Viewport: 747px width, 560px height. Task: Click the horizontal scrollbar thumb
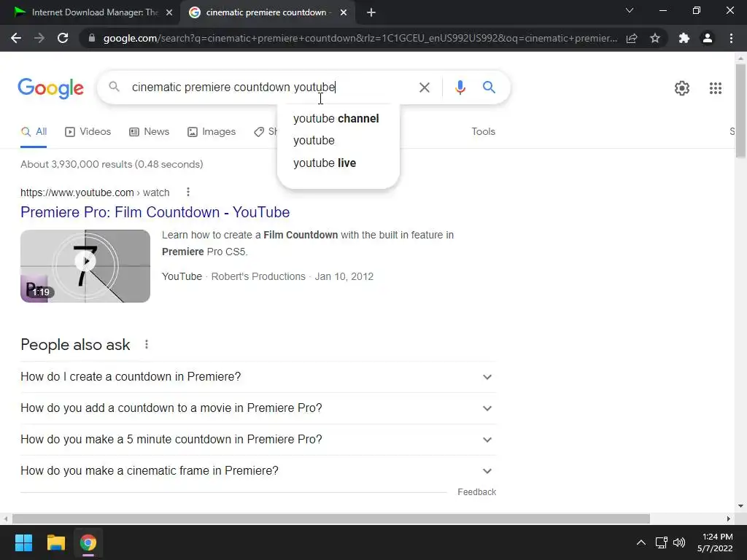tap(331, 518)
